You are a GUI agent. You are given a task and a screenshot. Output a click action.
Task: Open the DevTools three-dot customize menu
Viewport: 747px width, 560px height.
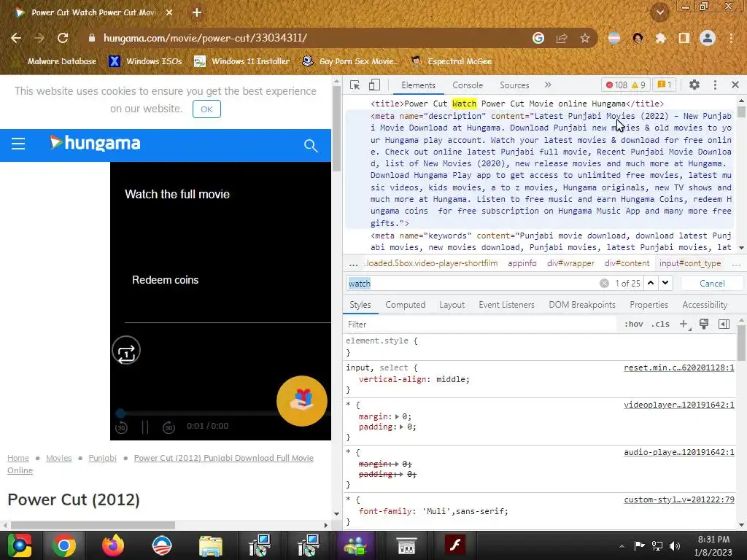click(x=715, y=85)
